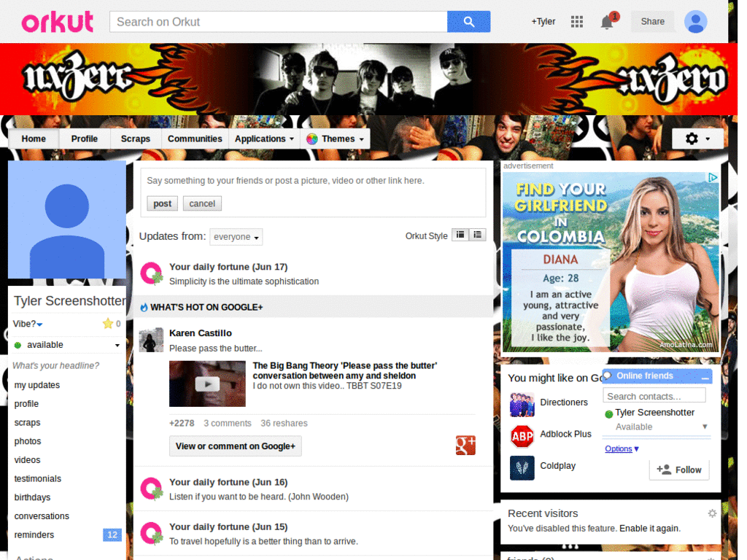The width and height of the screenshot is (747, 560).
Task: Click the Coldplay page icon
Action: point(522,467)
